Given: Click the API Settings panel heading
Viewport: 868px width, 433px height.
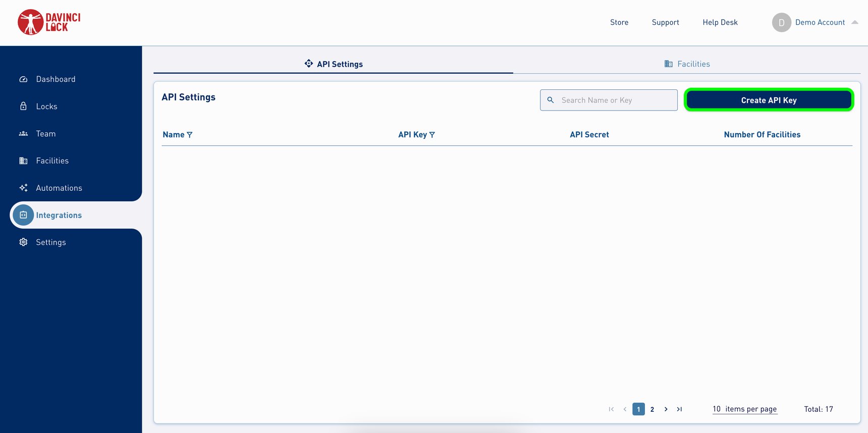Looking at the screenshot, I should coord(189,97).
